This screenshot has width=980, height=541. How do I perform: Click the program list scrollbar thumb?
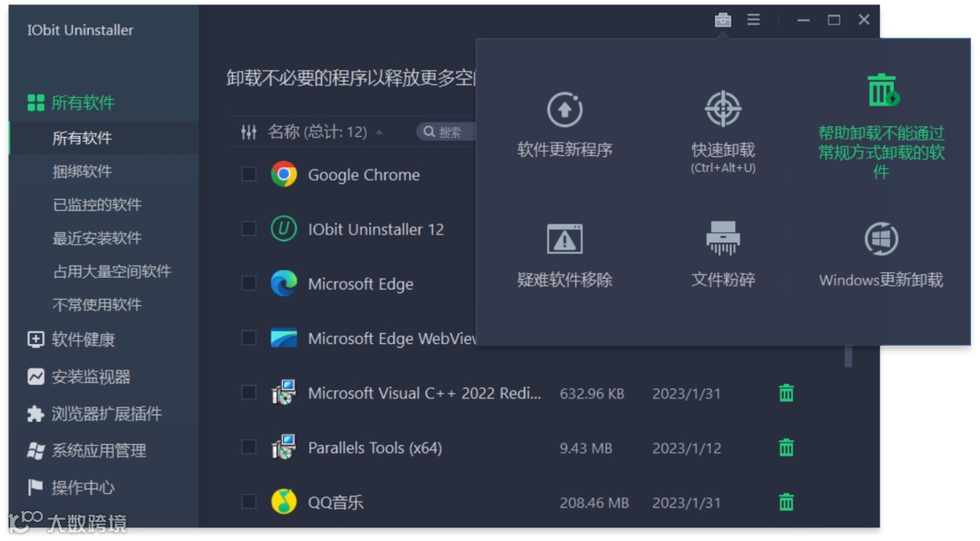click(848, 356)
